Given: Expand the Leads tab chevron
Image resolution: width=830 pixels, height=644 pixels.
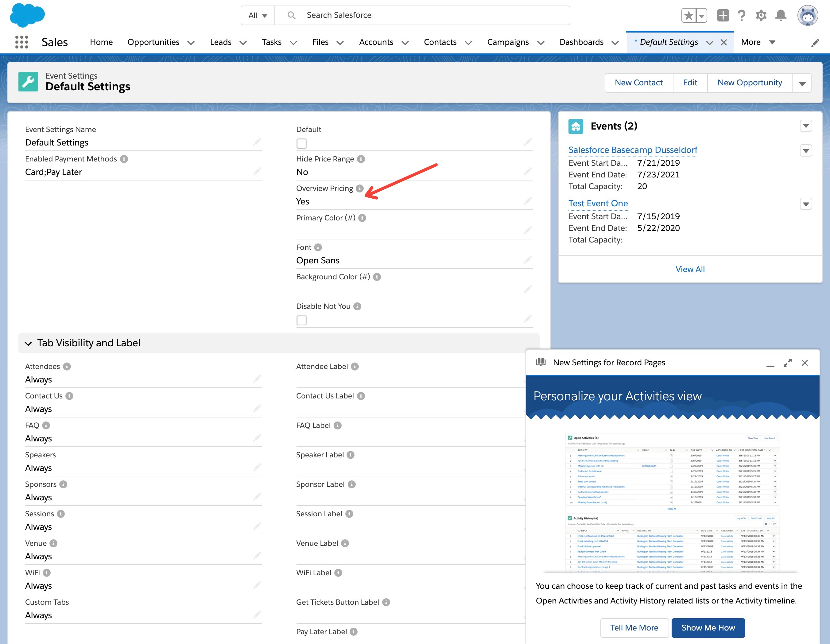Looking at the screenshot, I should click(x=243, y=43).
